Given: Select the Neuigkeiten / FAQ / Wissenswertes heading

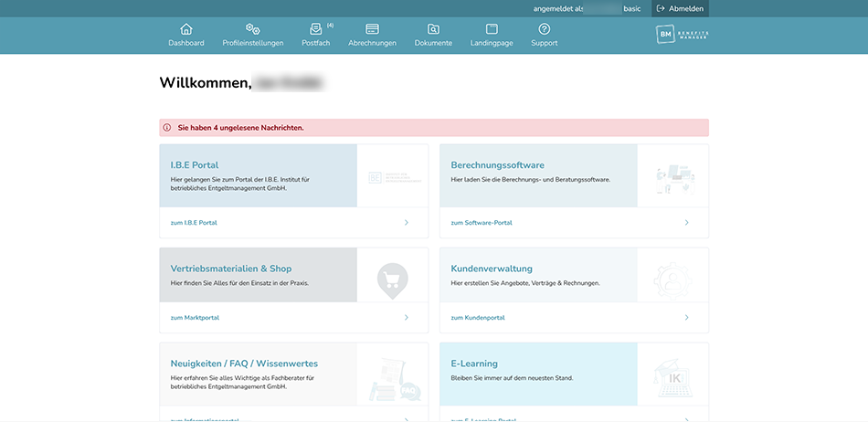Looking at the screenshot, I should (x=244, y=364).
